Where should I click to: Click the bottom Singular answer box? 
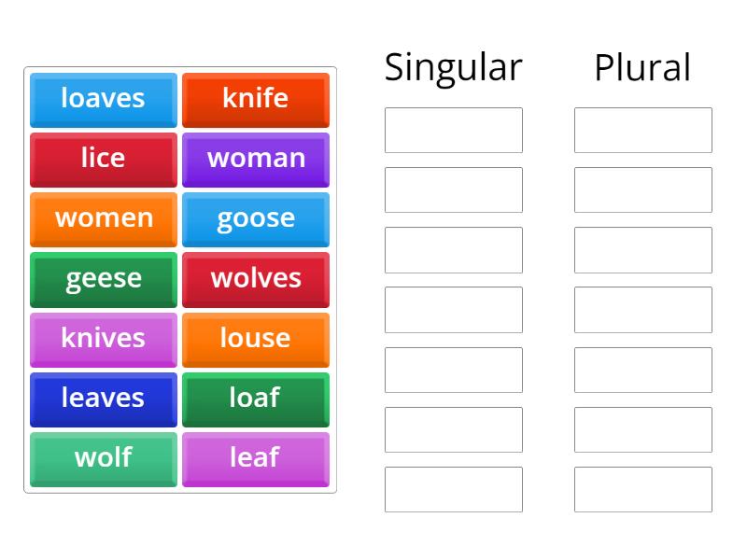(453, 489)
